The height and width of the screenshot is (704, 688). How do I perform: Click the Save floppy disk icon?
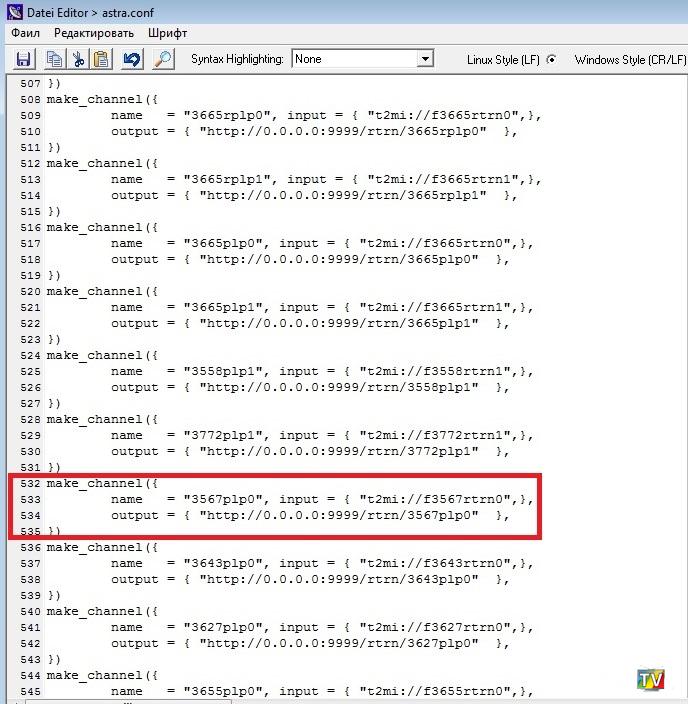tap(23, 60)
